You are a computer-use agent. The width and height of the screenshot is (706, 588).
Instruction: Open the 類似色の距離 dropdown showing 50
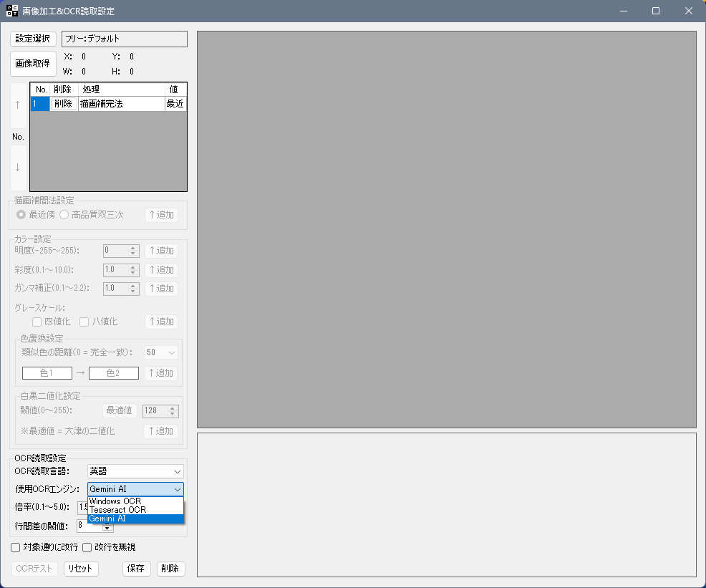coord(161,352)
